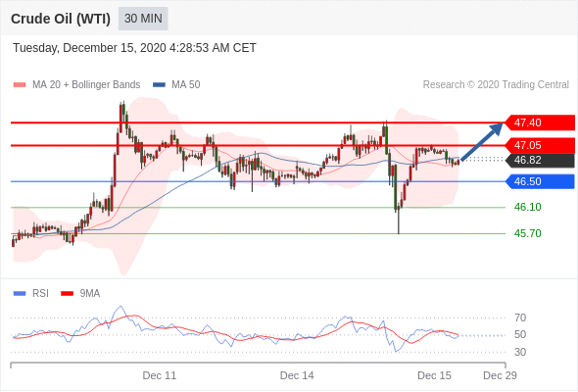The image size is (578, 392).
Task: Click the red 9MA legend swatch
Action: [67, 294]
